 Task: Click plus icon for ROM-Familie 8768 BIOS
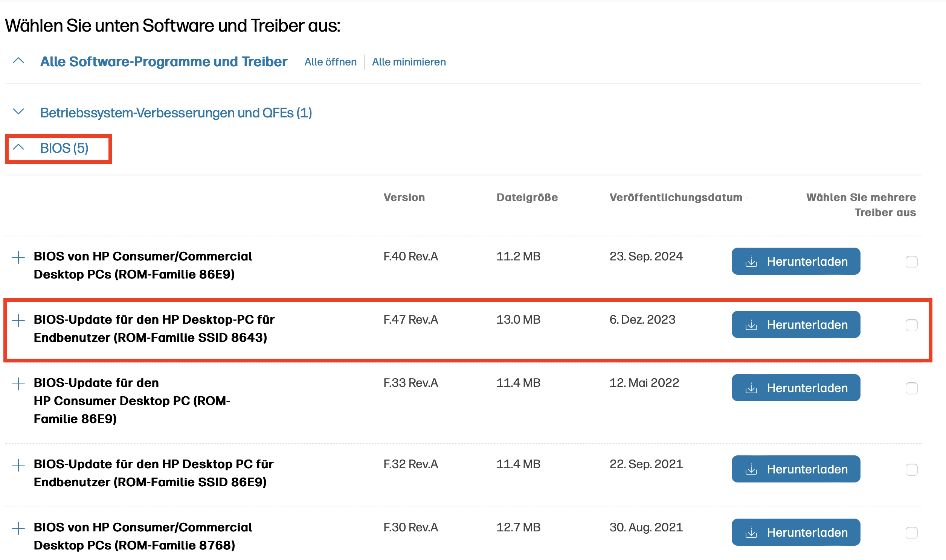click(x=18, y=528)
